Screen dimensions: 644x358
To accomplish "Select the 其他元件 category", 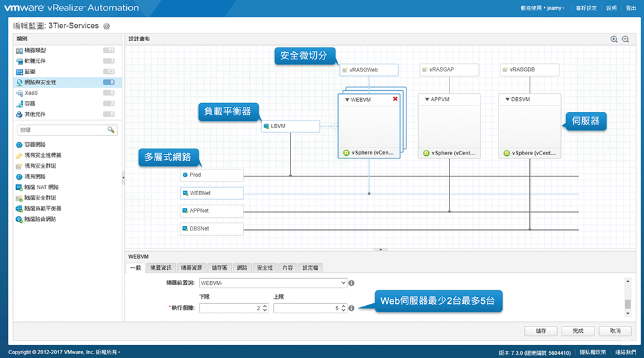I will pos(68,114).
